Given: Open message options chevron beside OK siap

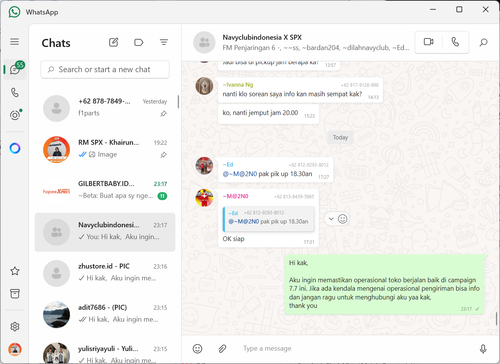Looking at the screenshot, I should [x=331, y=219].
